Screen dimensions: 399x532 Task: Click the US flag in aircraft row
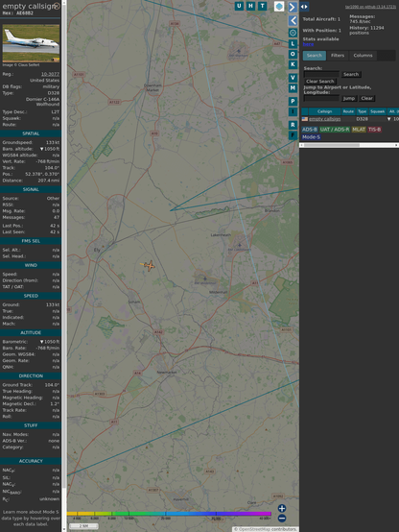305,119
